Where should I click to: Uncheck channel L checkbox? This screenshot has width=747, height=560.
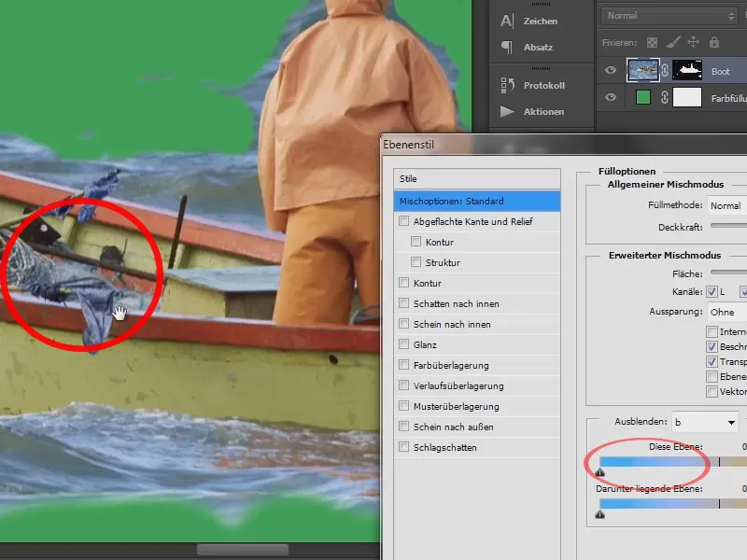pos(712,291)
